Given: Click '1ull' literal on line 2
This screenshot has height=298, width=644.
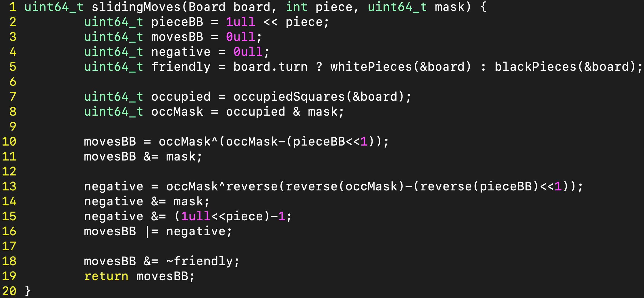Looking at the screenshot, I should pyautogui.click(x=240, y=22).
